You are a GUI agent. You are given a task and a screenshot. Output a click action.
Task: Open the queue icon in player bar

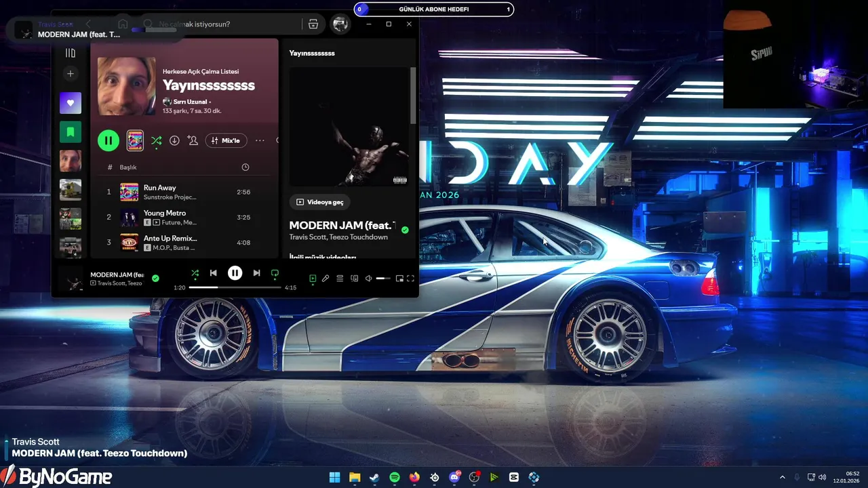coord(340,278)
